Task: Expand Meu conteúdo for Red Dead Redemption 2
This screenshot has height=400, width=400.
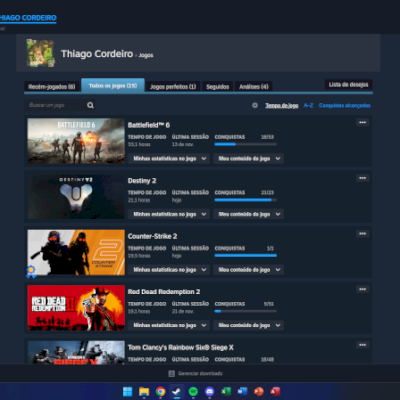Action: pyautogui.click(x=249, y=325)
